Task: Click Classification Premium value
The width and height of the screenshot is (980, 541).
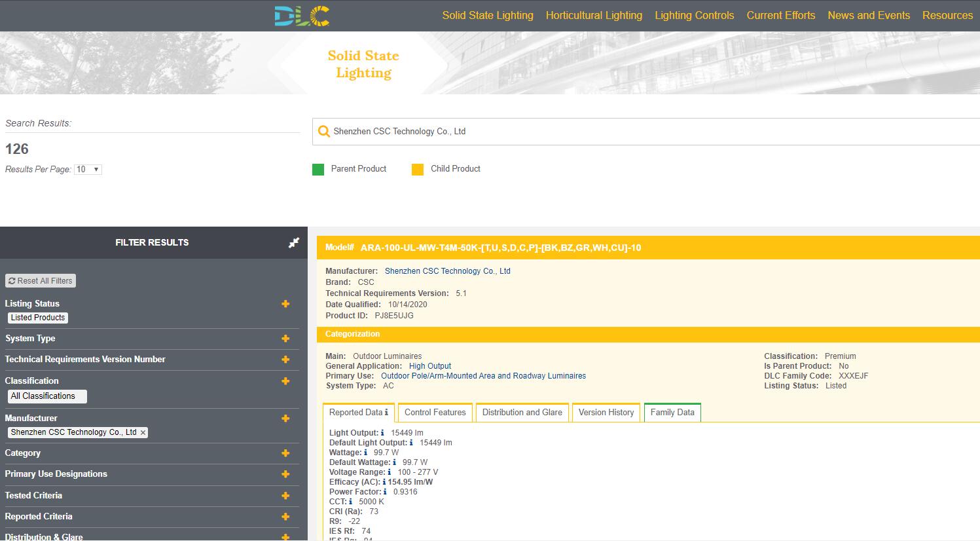Action: [x=841, y=356]
